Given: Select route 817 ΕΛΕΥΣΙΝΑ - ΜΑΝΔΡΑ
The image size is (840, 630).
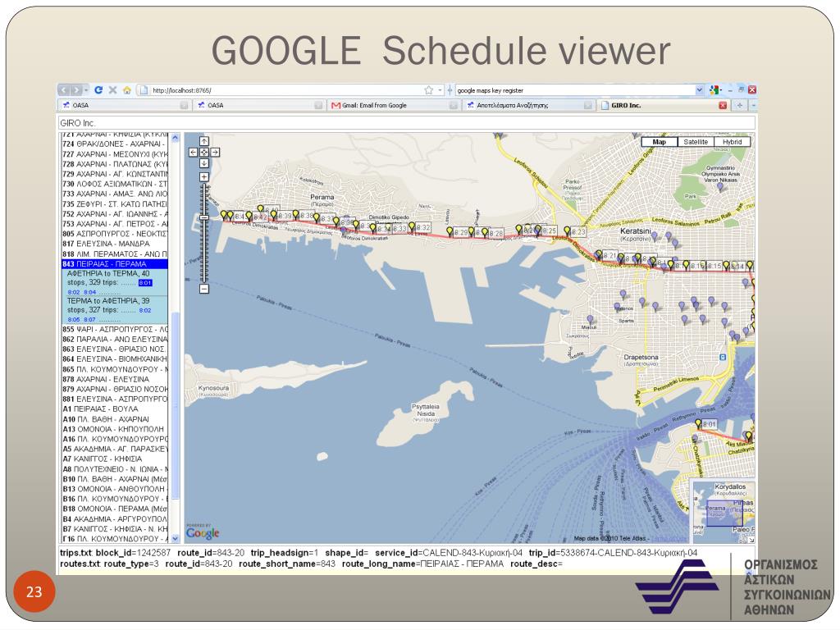Looking at the screenshot, I should 115,244.
